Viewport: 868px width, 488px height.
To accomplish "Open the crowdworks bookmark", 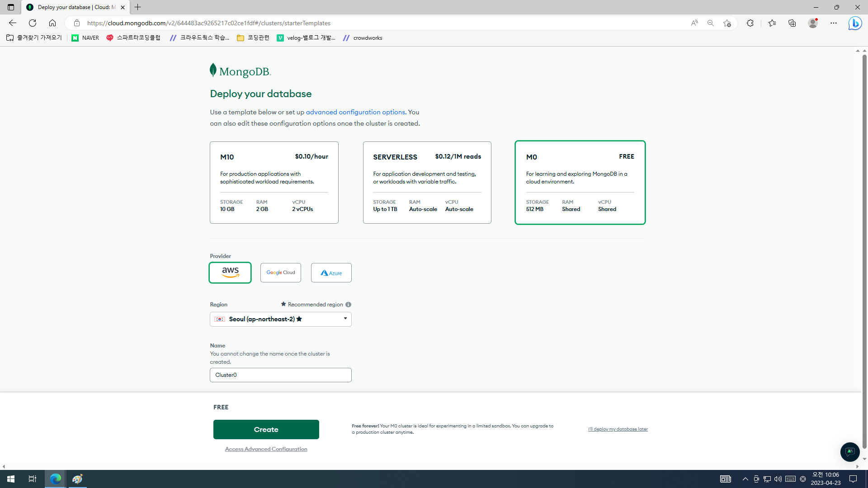I will click(x=363, y=38).
